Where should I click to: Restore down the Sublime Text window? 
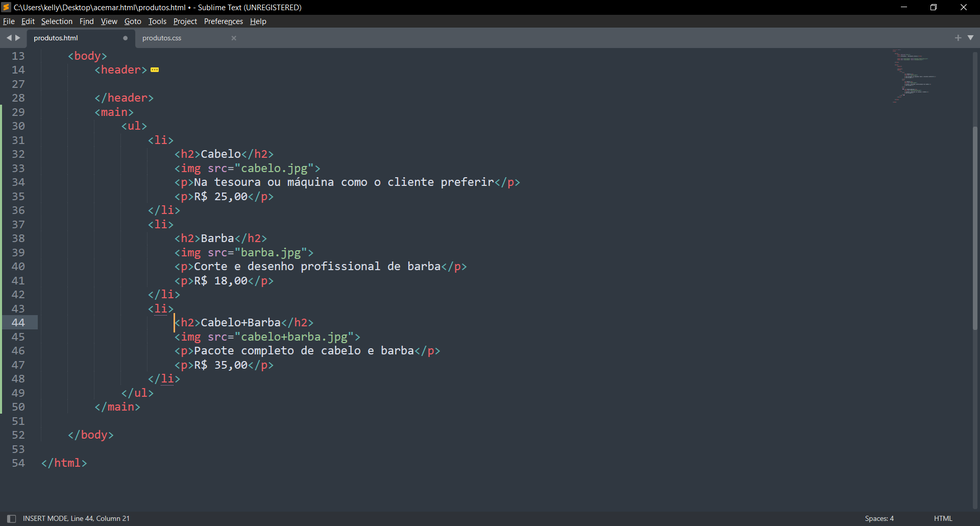pos(934,7)
